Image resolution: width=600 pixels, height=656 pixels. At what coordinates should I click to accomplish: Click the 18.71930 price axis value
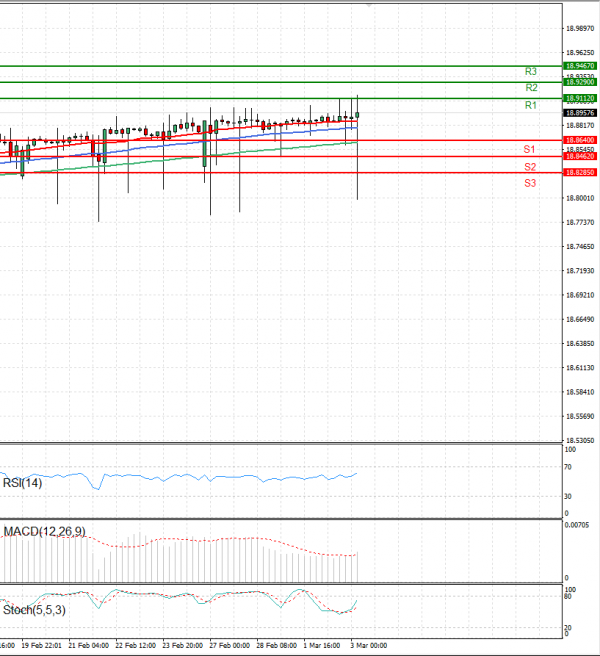(580, 271)
